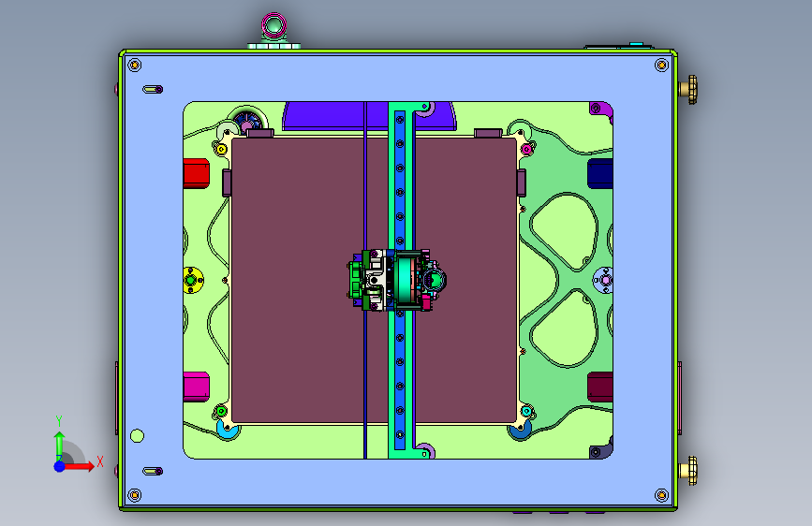Viewport: 812px width, 526px height.
Task: Select the dark maroon block at lower right
Action: pos(600,387)
